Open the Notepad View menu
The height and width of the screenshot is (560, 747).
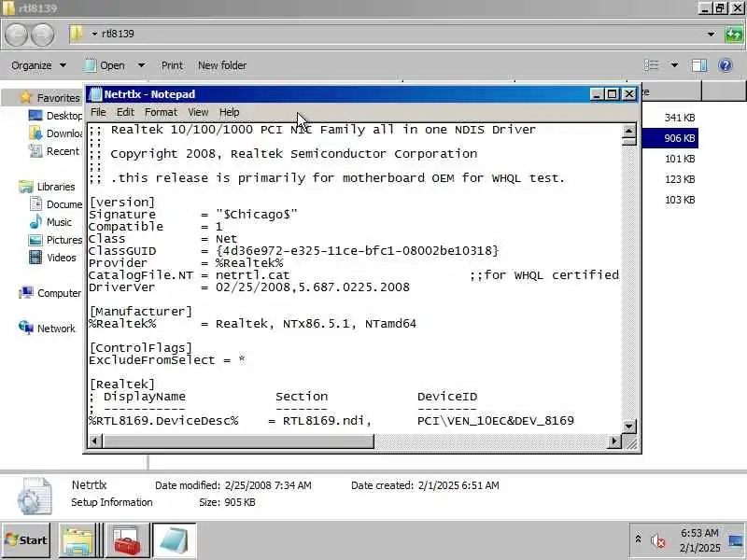pyautogui.click(x=198, y=112)
